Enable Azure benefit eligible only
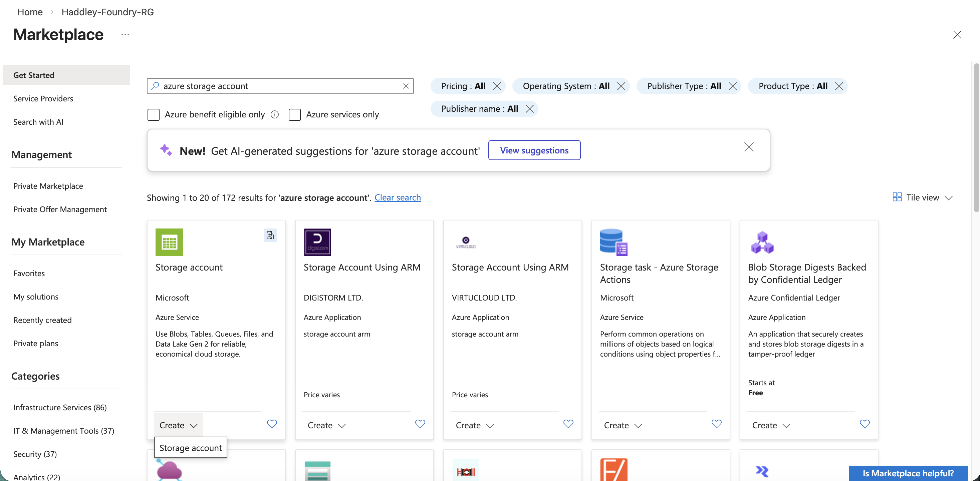Screen dimensions: 980x481 click(153, 114)
